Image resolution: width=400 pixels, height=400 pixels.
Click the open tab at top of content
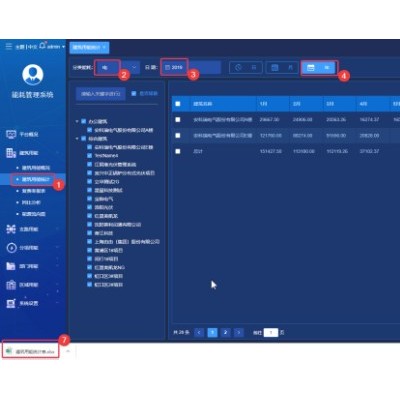[89, 47]
